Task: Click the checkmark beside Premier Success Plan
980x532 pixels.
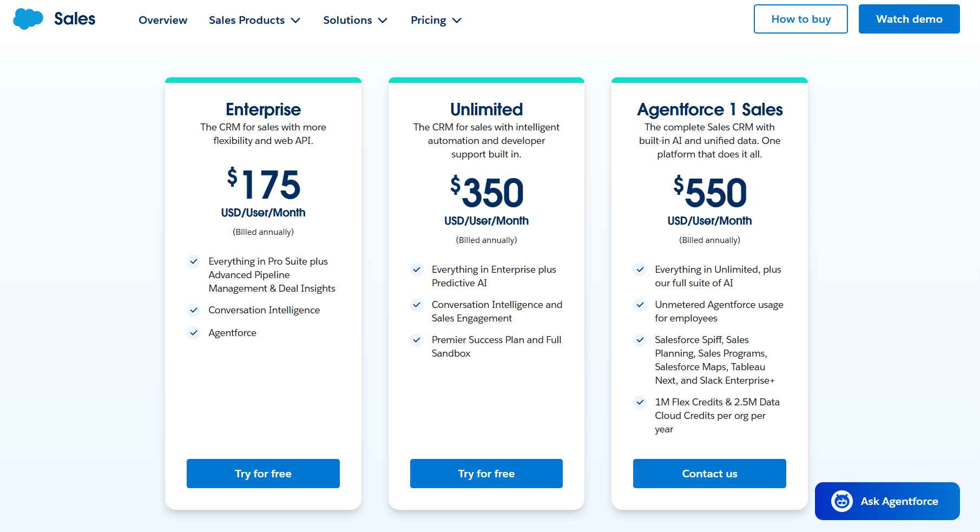Action: (x=416, y=340)
